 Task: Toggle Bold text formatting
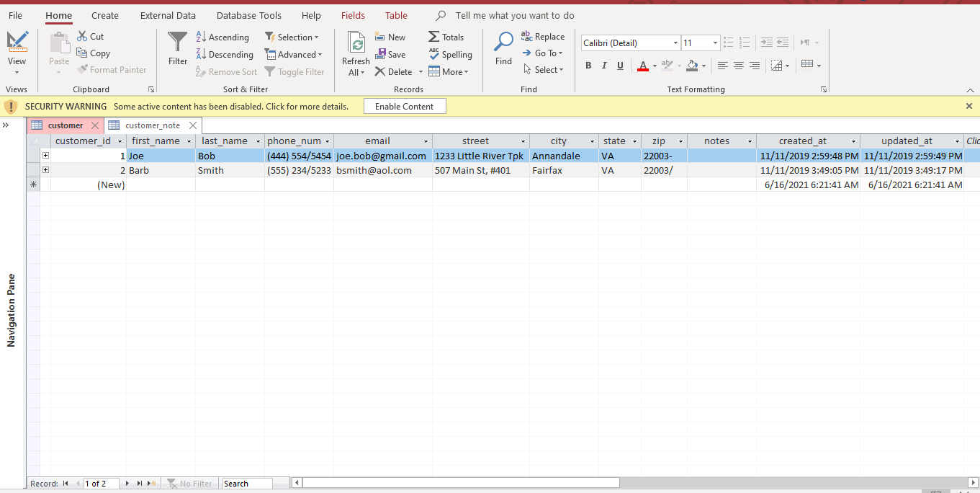[x=588, y=65]
